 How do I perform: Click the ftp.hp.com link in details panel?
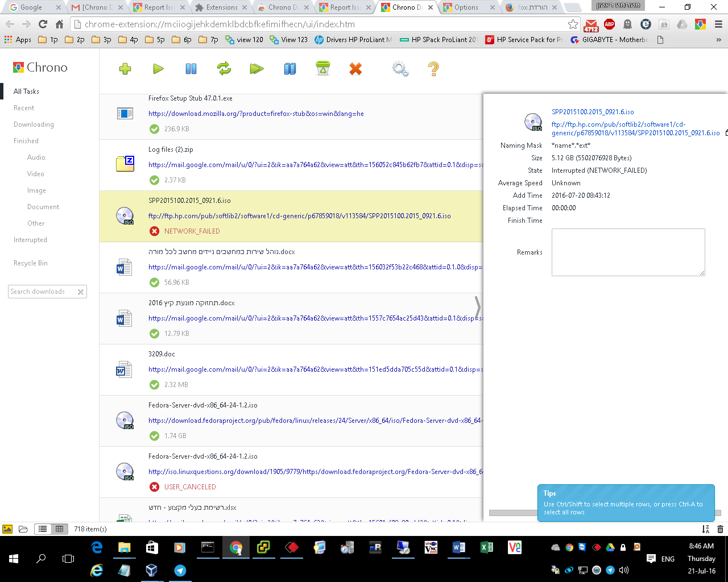635,128
